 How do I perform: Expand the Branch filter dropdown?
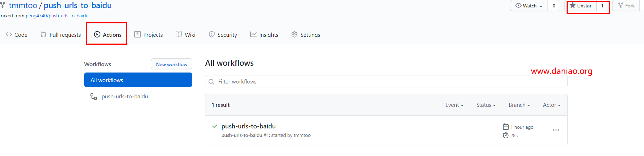[x=519, y=105]
